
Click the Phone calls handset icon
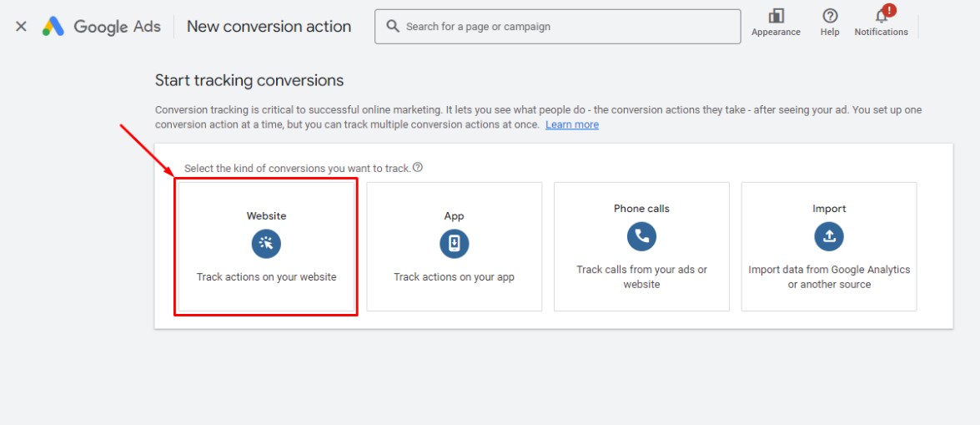point(641,236)
